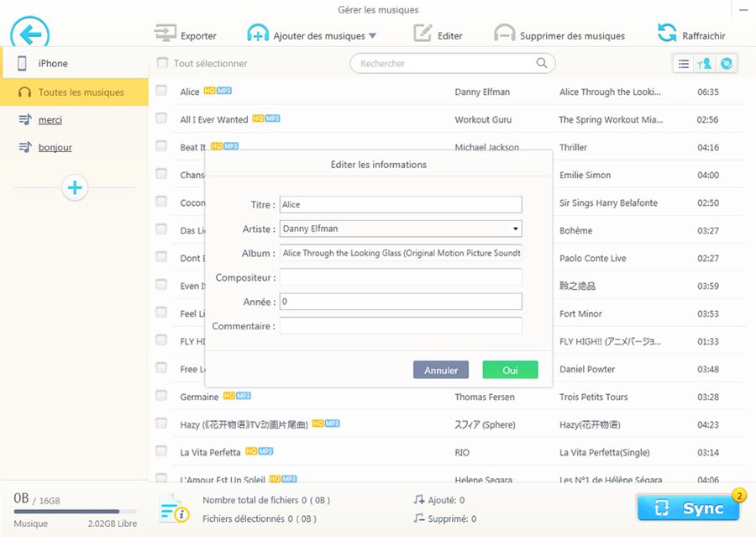Select the Germaine song checkbox
Viewport: 756px width, 537px height.
tap(161, 397)
